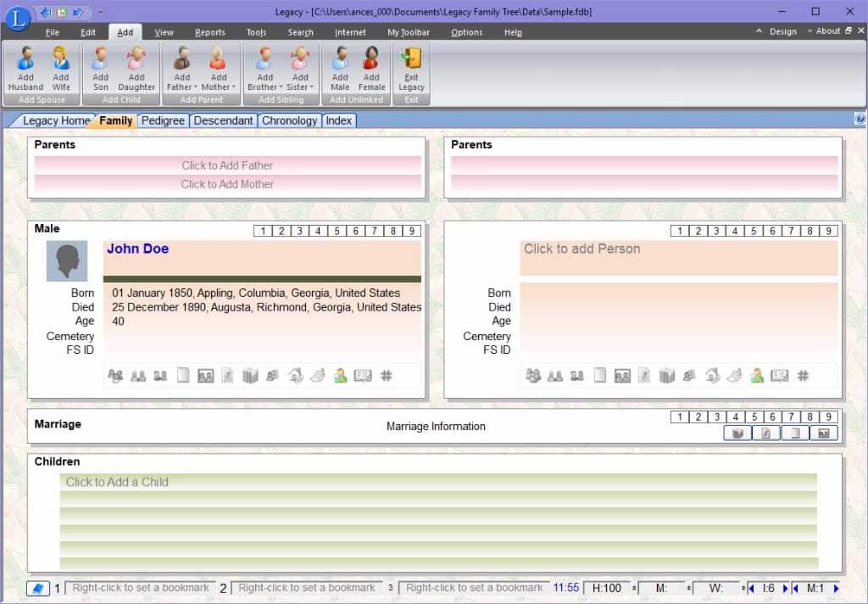Screen dimensions: 868x604
Task: Toggle tag 6 on the right person panel
Action: [772, 231]
